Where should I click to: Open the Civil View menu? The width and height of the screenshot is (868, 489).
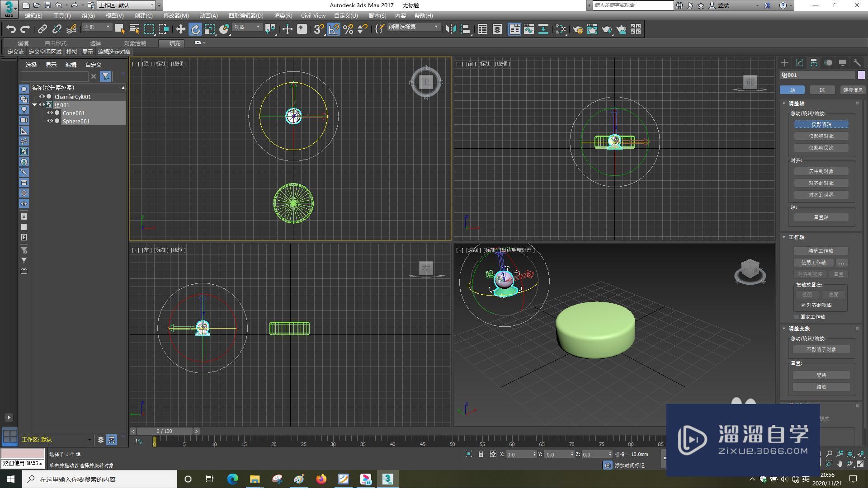coord(313,16)
